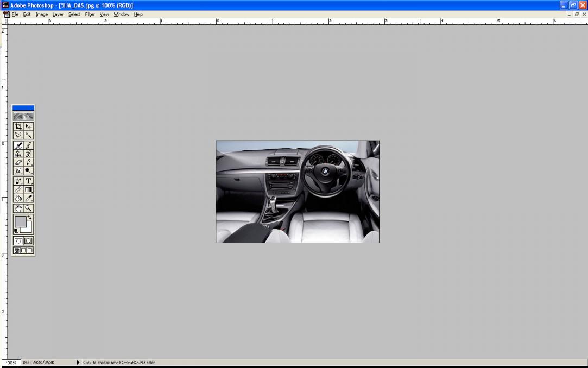Select the Airbrush tool
588x368 pixels.
coord(18,145)
